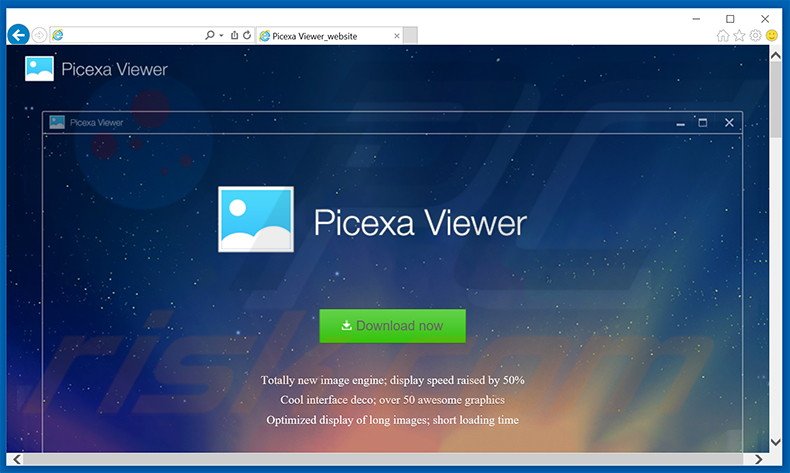Open the browser Home icon
Image resolution: width=790 pixels, height=473 pixels.
pos(722,35)
